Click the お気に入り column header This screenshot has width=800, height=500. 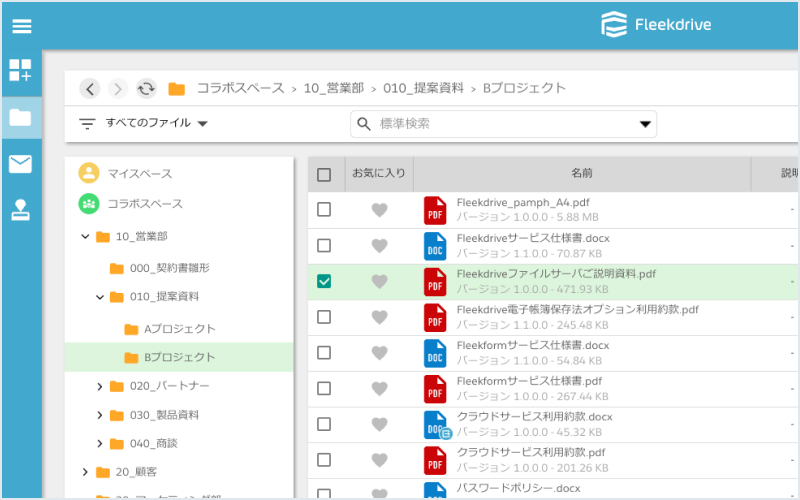coord(379,173)
